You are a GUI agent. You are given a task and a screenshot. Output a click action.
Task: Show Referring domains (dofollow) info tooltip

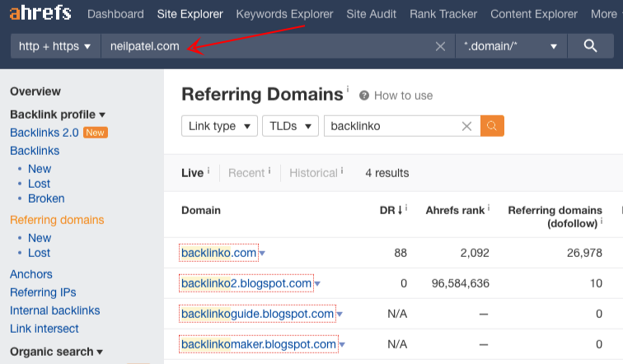[x=601, y=221]
